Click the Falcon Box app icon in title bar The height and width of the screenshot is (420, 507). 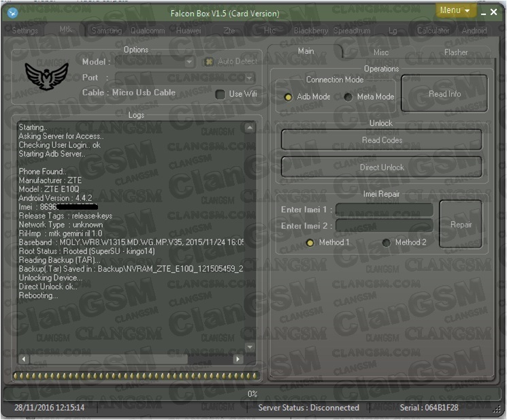pyautogui.click(x=13, y=13)
